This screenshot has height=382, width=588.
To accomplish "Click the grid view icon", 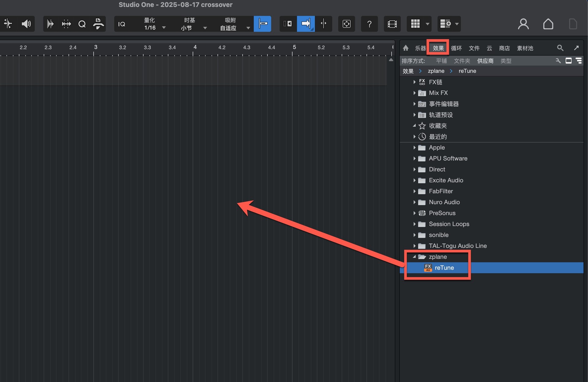I will (x=415, y=24).
